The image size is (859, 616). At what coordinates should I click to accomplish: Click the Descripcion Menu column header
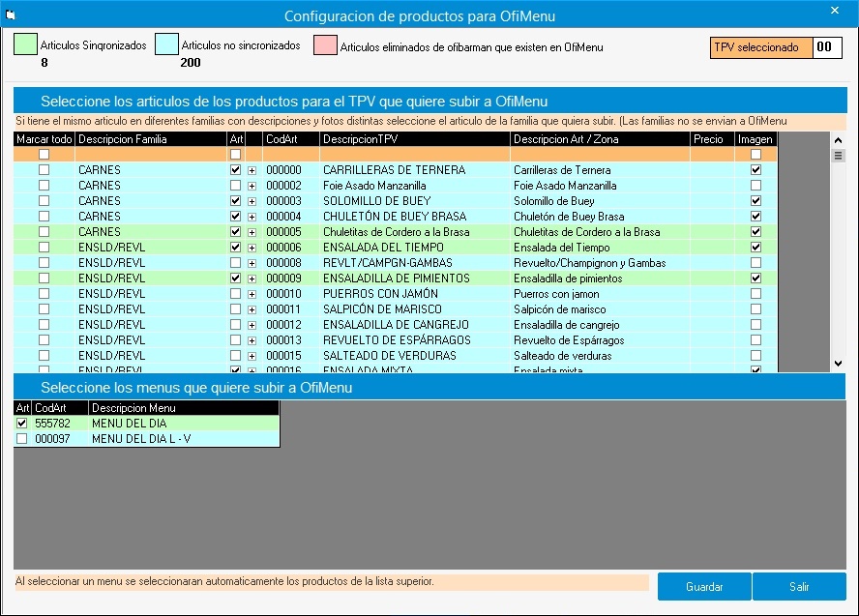click(x=184, y=407)
